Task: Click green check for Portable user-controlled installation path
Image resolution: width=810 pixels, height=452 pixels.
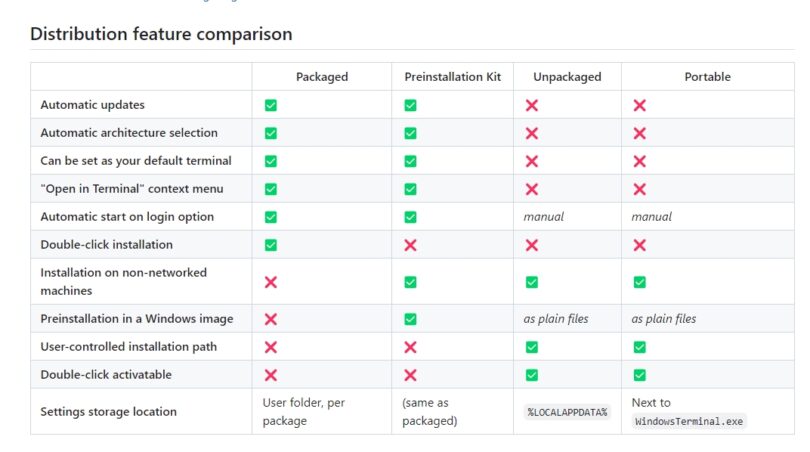Action: (x=640, y=347)
